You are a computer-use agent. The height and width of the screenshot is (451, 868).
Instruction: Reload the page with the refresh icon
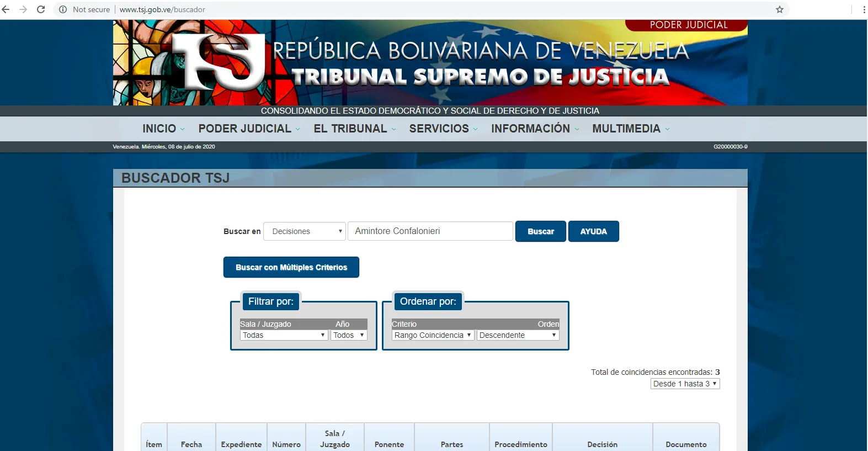41,9
